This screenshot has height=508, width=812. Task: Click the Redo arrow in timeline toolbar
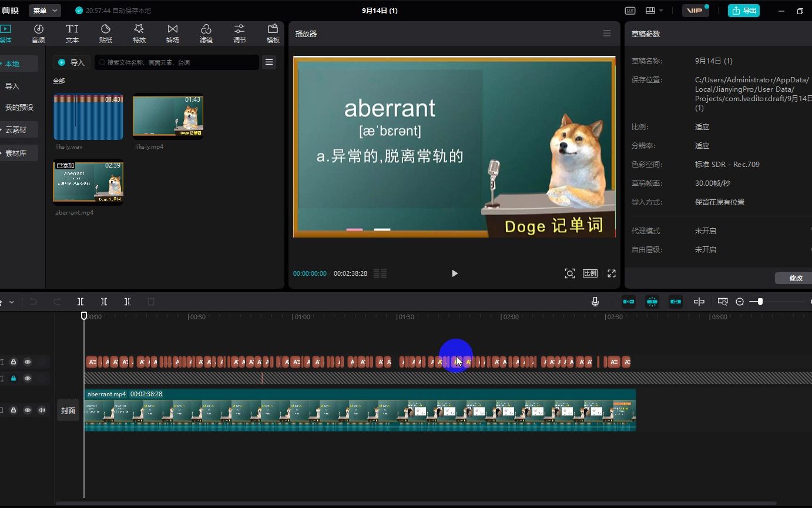57,302
